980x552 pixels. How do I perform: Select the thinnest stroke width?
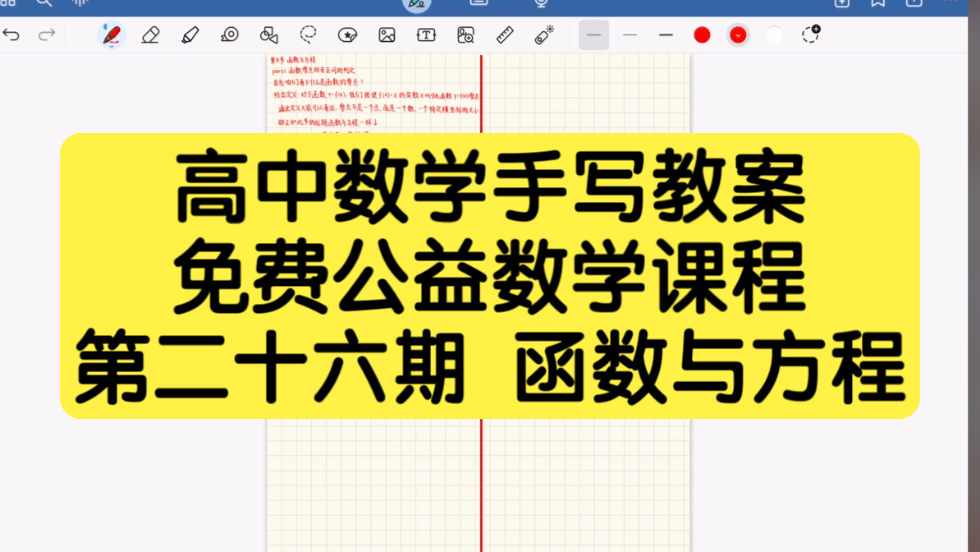point(593,35)
